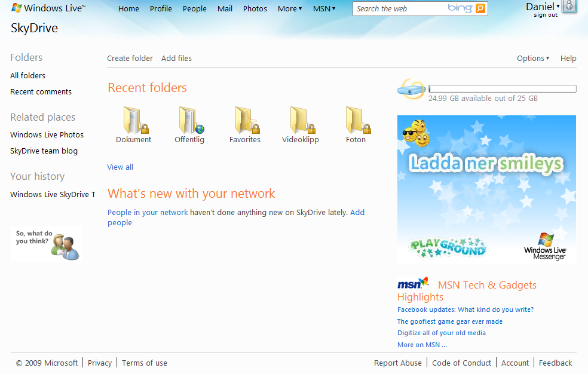
Task: Open 'Digitize all of your old media' link
Action: pos(442,333)
